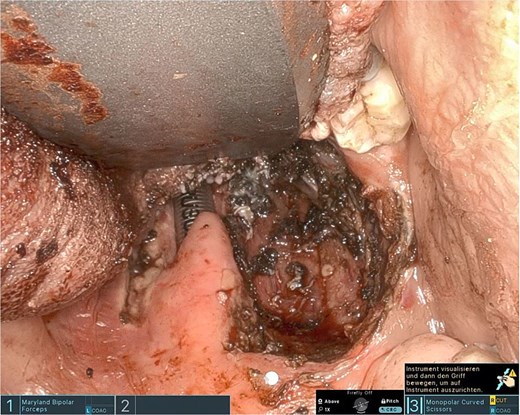Click the instrument alignment warning hand icon
The image size is (520, 415).
click(507, 379)
